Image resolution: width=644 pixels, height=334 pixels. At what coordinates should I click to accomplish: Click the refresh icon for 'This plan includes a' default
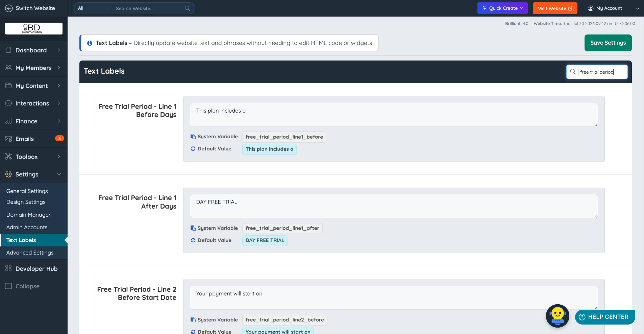pos(193,149)
